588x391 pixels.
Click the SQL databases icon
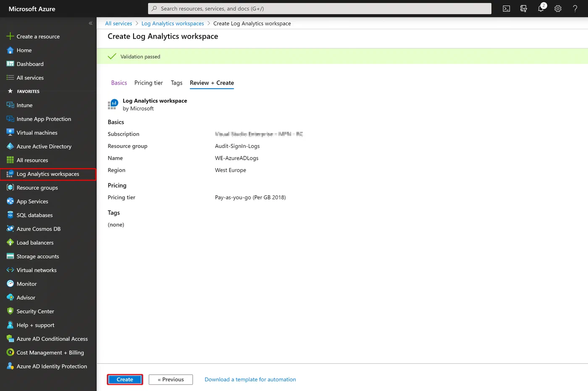tap(10, 215)
